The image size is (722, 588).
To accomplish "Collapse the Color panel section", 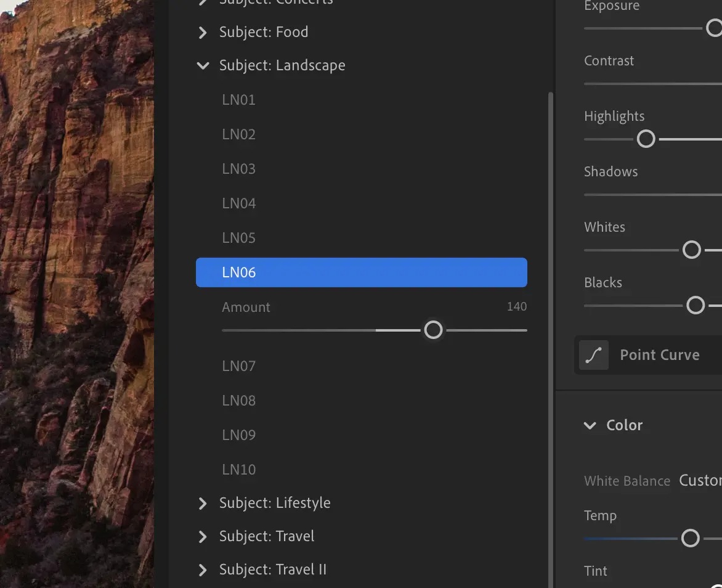I will click(x=590, y=425).
